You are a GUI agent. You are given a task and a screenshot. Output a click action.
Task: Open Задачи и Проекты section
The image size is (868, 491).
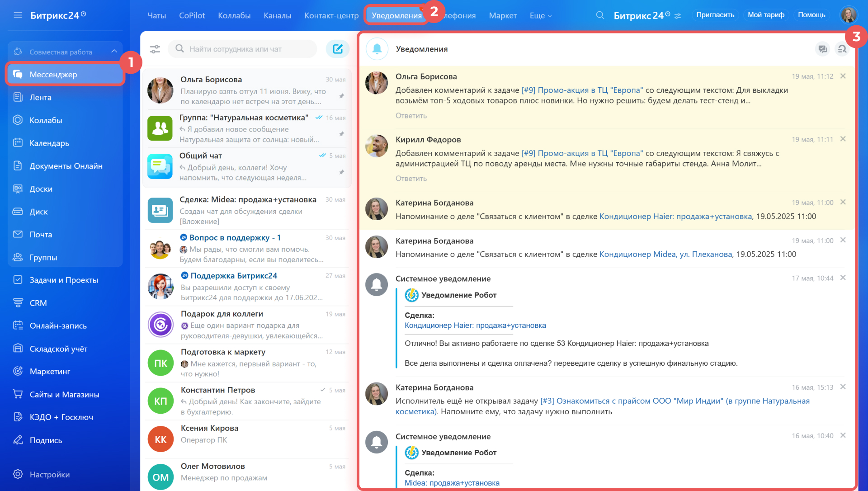click(x=65, y=280)
